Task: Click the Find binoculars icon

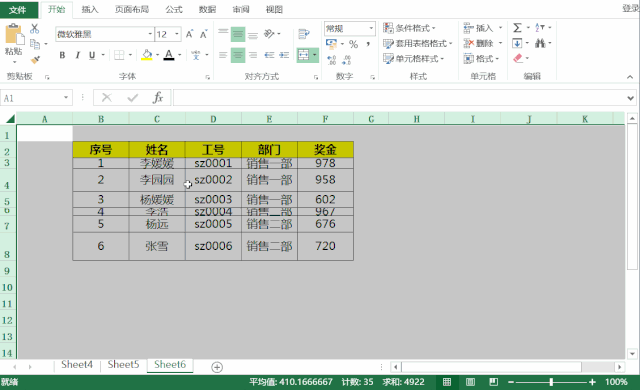Action: point(540,43)
